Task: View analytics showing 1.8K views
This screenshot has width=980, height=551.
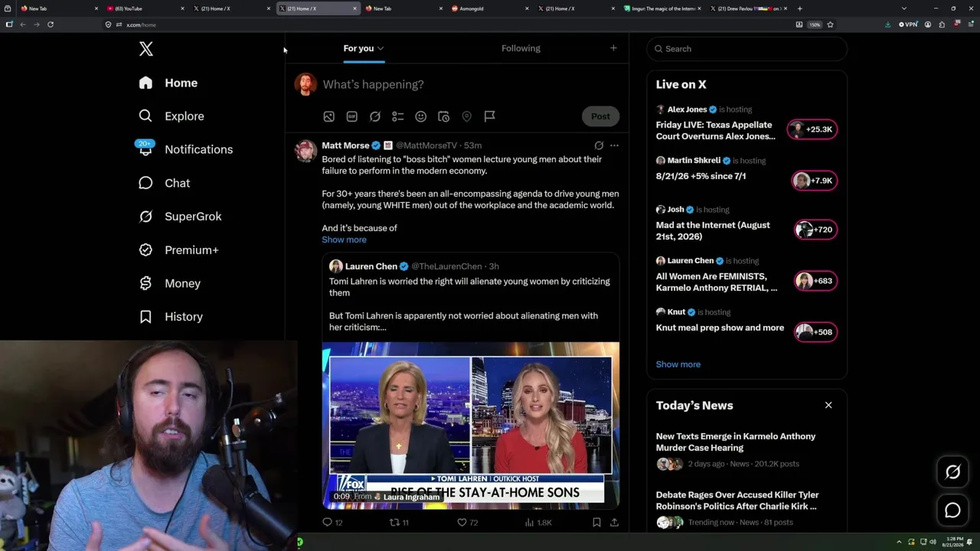Action: click(537, 523)
